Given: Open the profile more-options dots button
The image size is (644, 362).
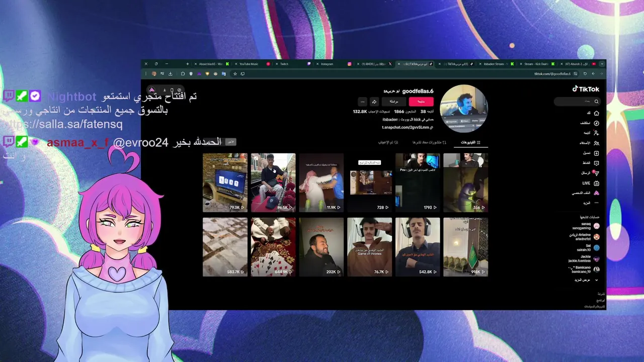Looking at the screenshot, I should (362, 102).
